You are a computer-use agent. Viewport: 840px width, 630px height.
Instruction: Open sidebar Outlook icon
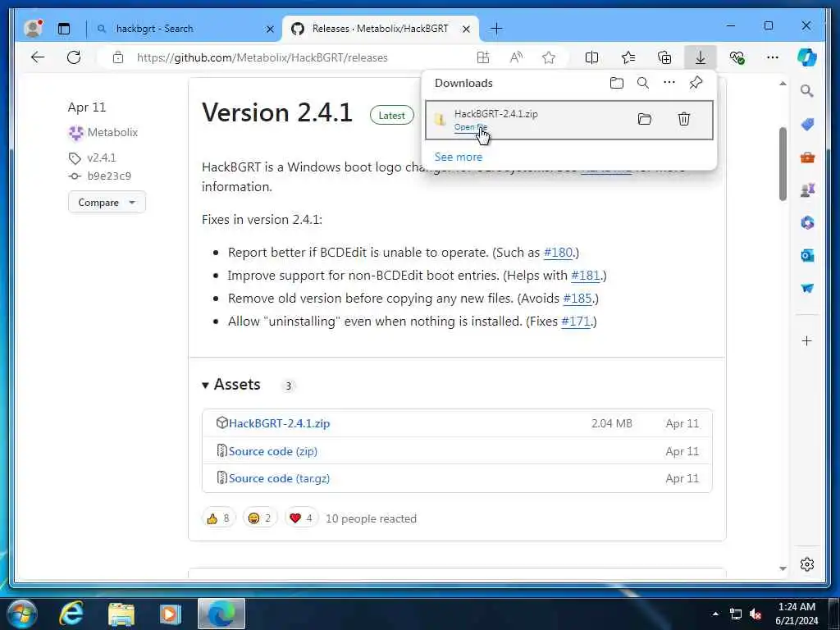807,256
